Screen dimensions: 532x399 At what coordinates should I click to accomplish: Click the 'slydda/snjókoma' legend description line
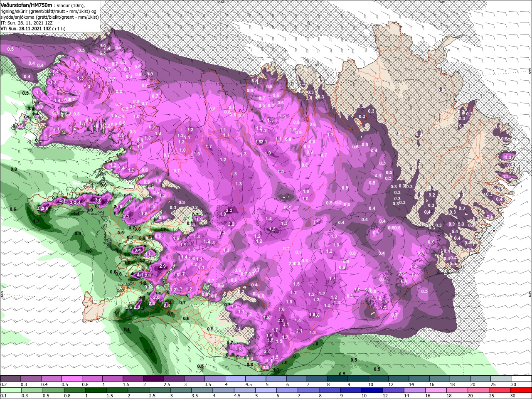pyautogui.click(x=49, y=17)
